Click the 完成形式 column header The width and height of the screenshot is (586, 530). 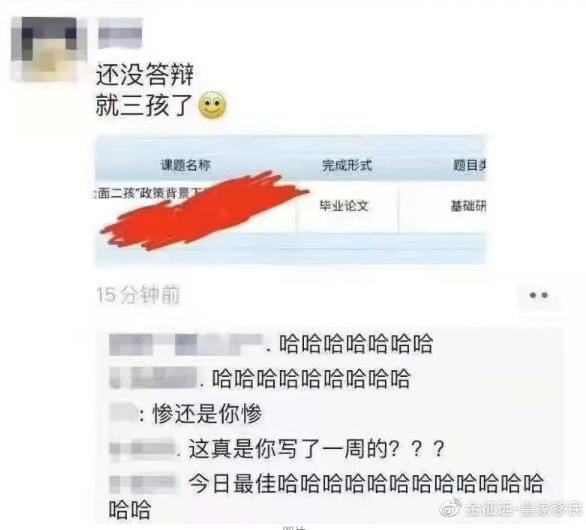click(347, 165)
